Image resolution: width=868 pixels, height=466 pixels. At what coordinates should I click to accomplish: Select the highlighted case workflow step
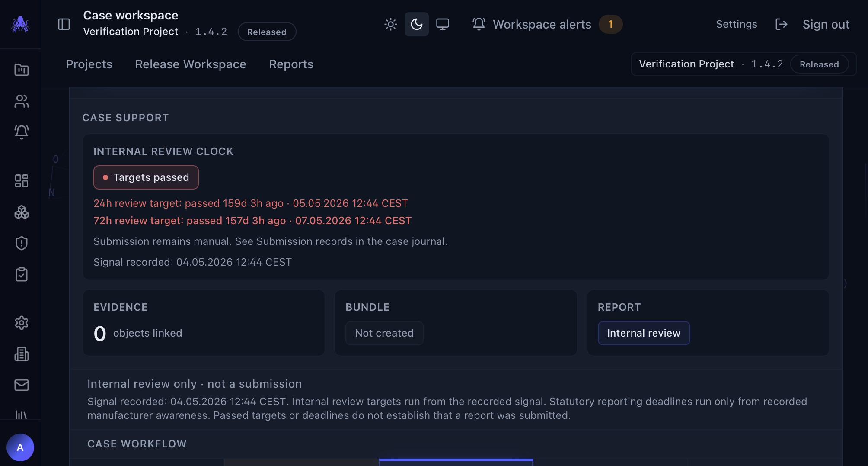(x=456, y=462)
